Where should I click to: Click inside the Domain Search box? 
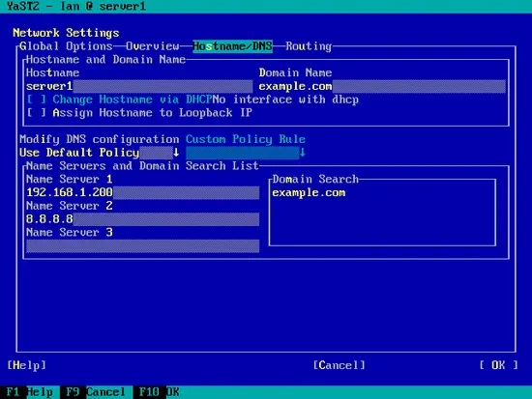pyautogui.click(x=382, y=213)
